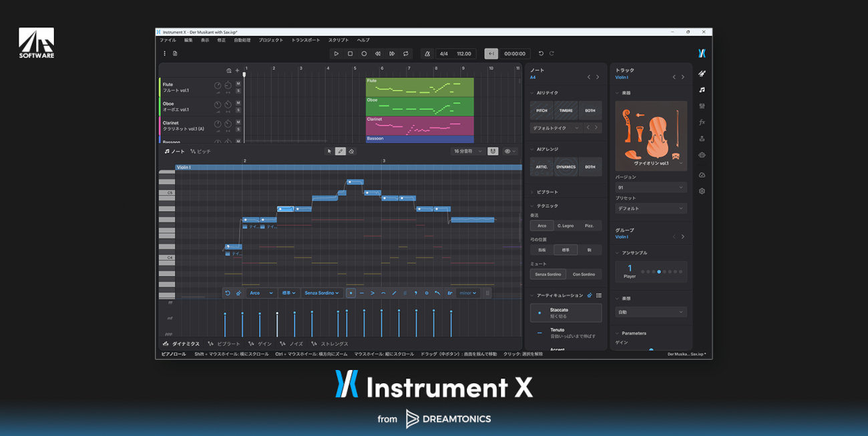Click the DYNAMICS AI arrange button
The image size is (868, 436).
[566, 167]
